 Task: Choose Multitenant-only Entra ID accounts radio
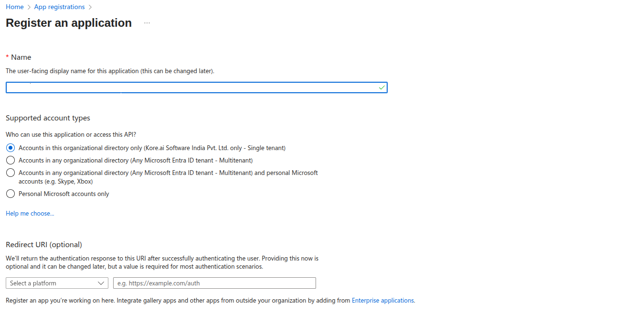tap(11, 160)
